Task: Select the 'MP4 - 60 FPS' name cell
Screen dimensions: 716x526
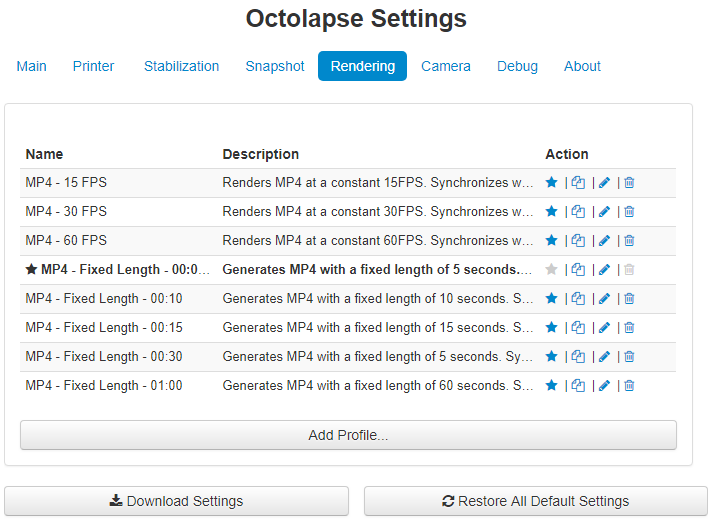Action: 66,240
